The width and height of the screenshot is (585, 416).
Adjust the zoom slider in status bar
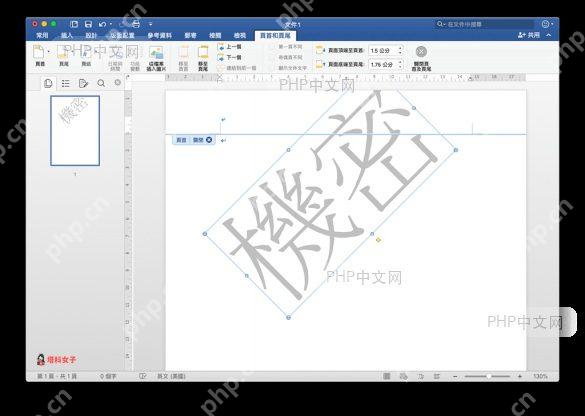[x=488, y=376]
